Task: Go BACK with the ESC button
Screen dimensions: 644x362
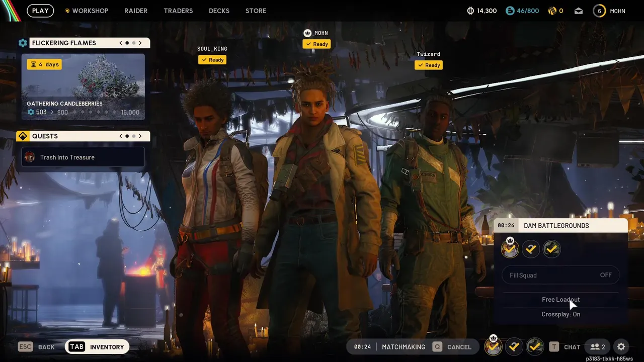Action: 36,347
